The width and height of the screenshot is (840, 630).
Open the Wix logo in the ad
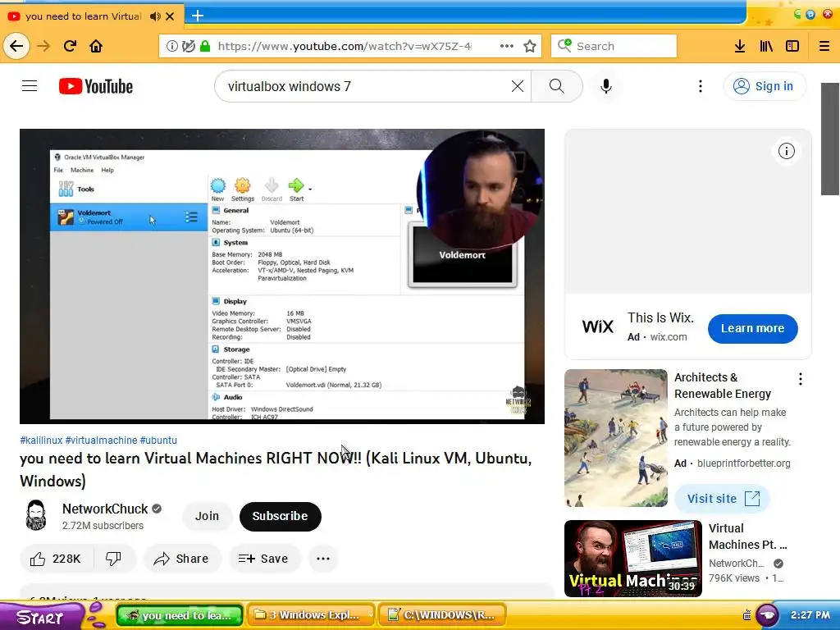click(x=598, y=326)
